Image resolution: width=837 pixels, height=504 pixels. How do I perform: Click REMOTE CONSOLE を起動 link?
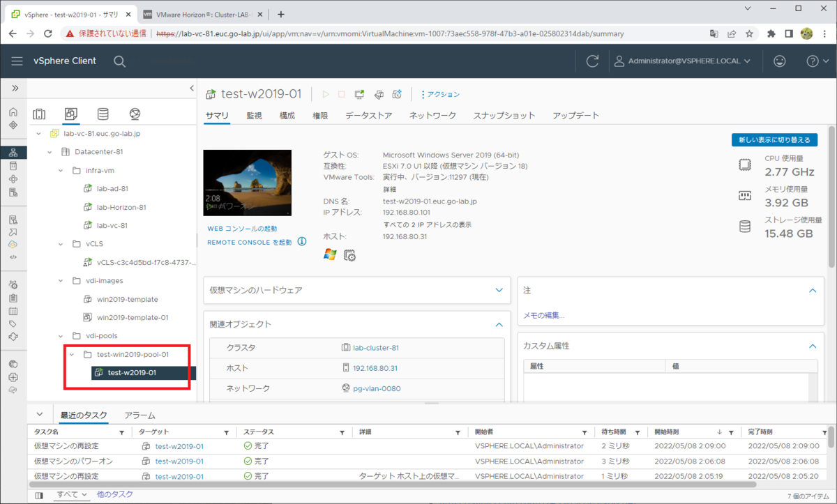(250, 242)
